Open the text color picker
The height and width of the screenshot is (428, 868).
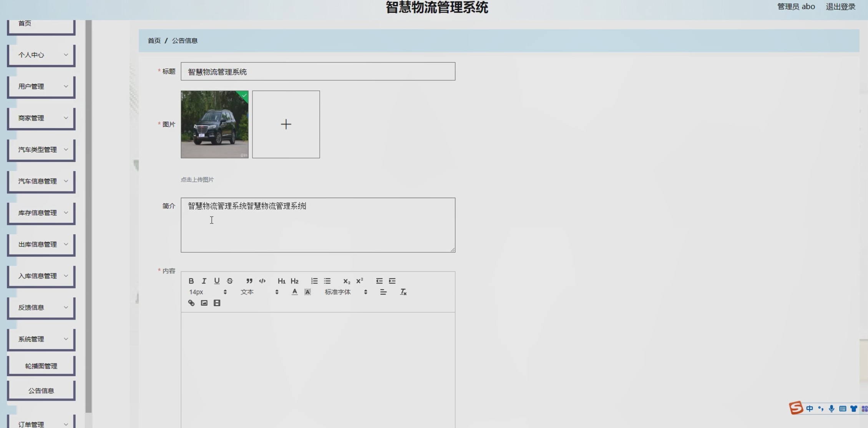pyautogui.click(x=294, y=292)
